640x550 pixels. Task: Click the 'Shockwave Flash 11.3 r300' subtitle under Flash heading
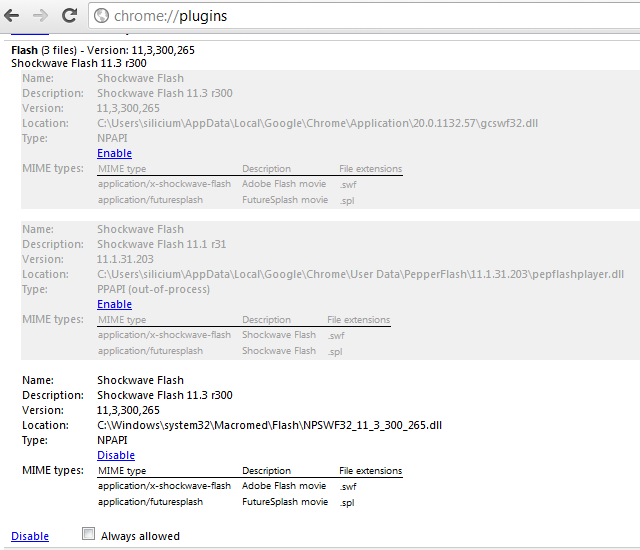(x=79, y=63)
